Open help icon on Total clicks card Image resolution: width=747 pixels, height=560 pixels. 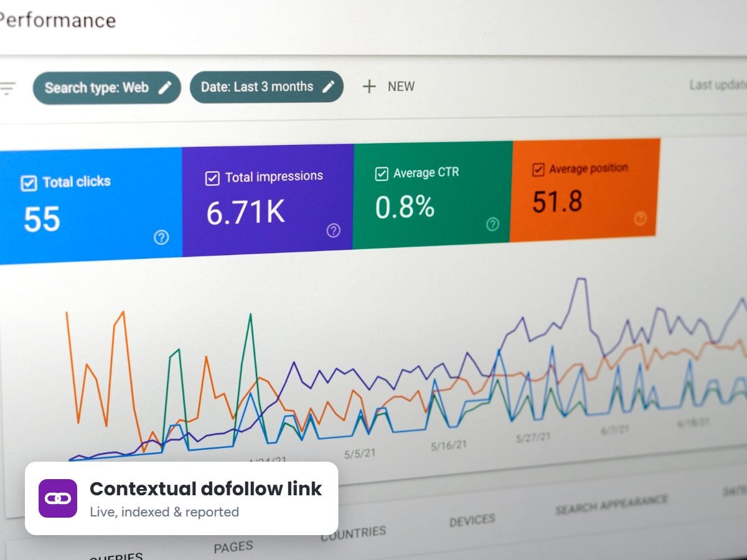pos(161,237)
